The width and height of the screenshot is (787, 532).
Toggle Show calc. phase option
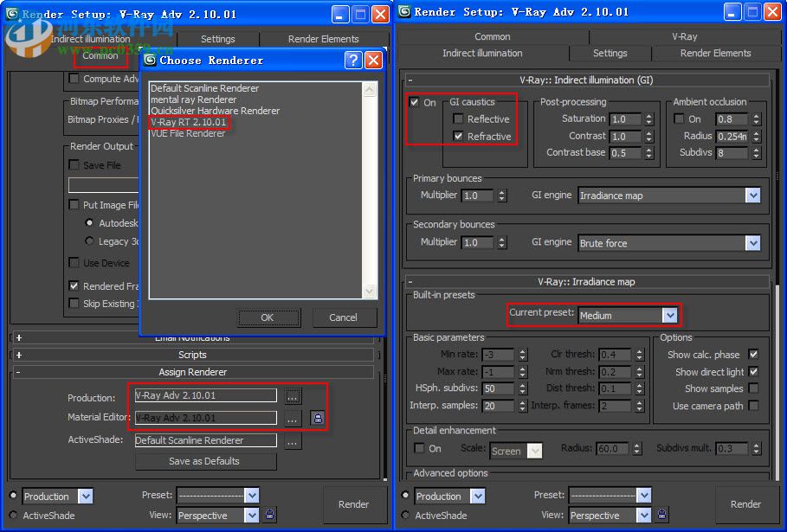tap(753, 354)
